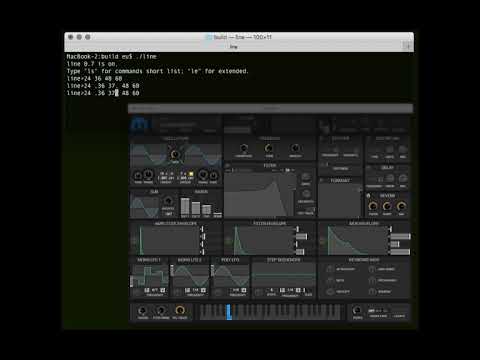Click the oscillator cross-mod knob
The image size is (480, 360).
(x=175, y=154)
